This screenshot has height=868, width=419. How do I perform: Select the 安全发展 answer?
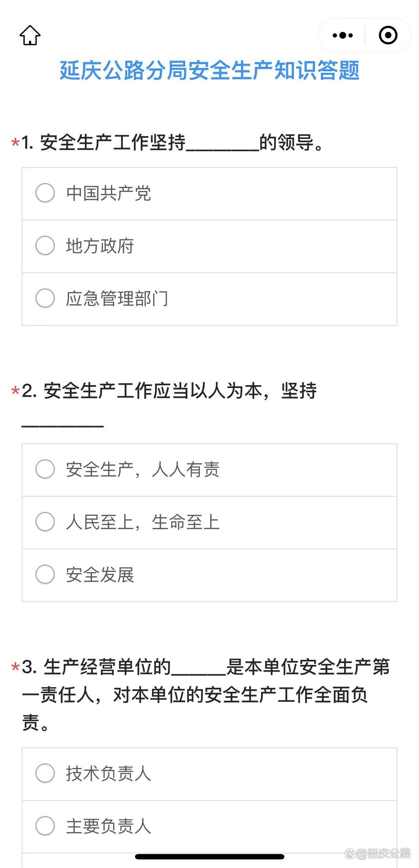point(45,574)
